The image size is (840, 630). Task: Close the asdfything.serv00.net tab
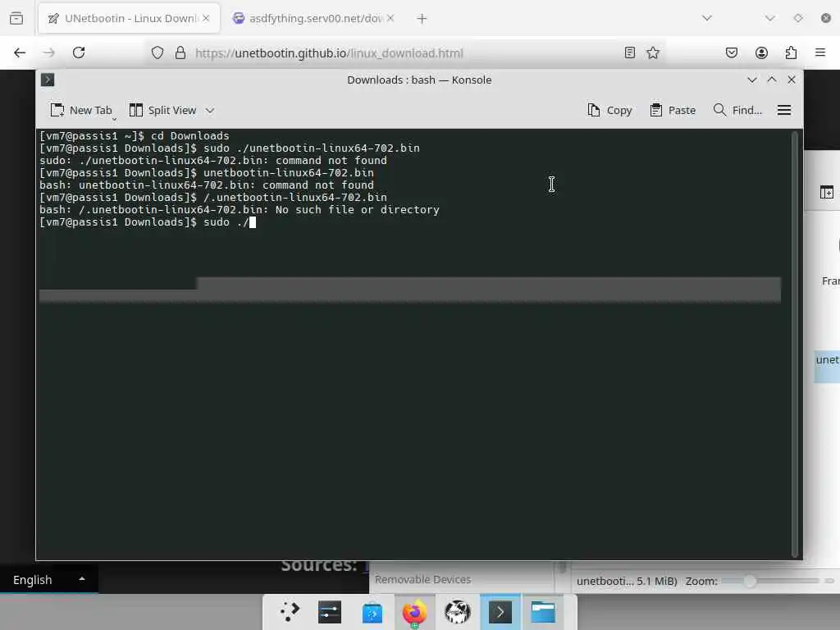[x=390, y=18]
